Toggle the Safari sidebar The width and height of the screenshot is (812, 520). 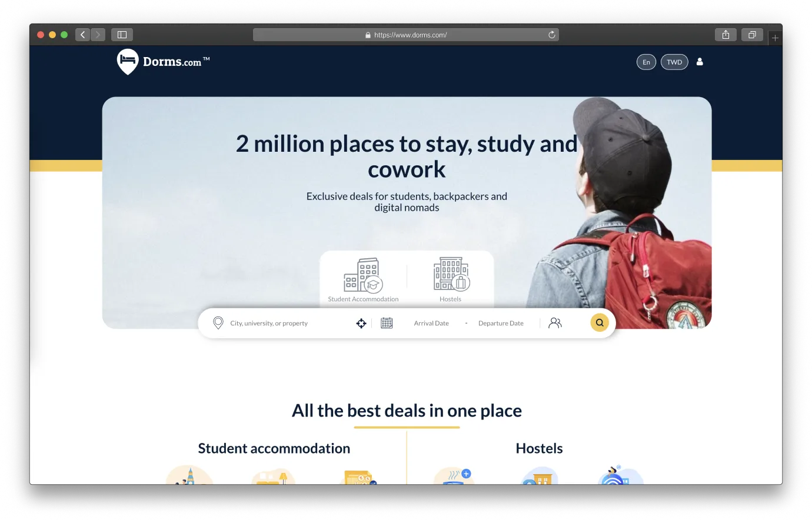click(122, 35)
